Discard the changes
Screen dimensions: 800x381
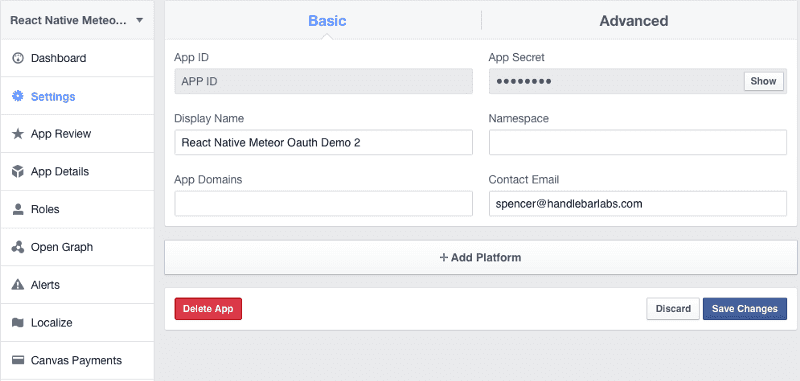pyautogui.click(x=673, y=309)
